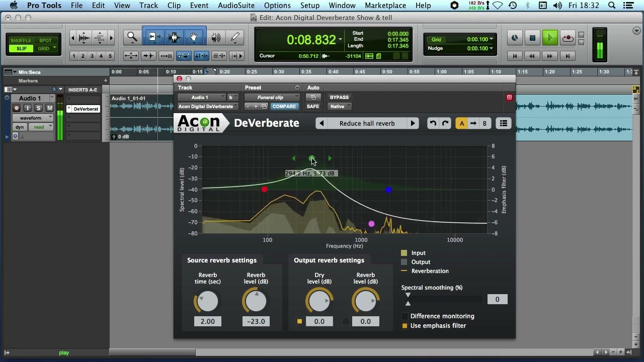Open the Track menu
Viewport: 644px width, 362px height.
coord(148,6)
